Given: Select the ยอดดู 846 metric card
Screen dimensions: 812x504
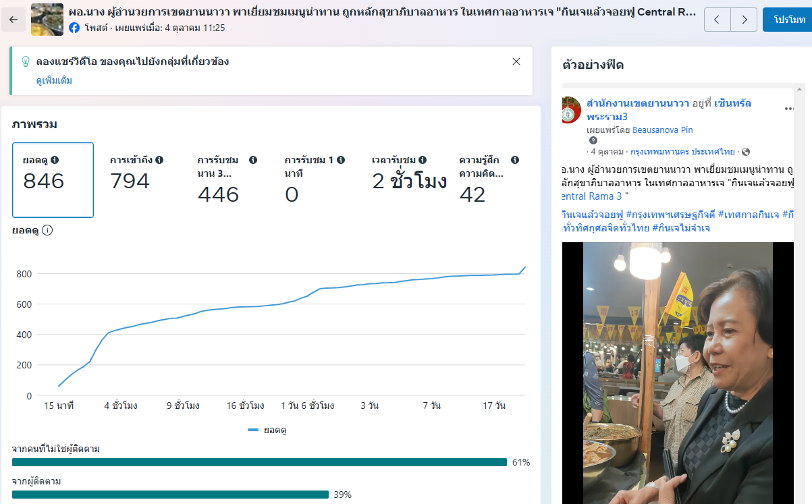Looking at the screenshot, I should pyautogui.click(x=53, y=179).
